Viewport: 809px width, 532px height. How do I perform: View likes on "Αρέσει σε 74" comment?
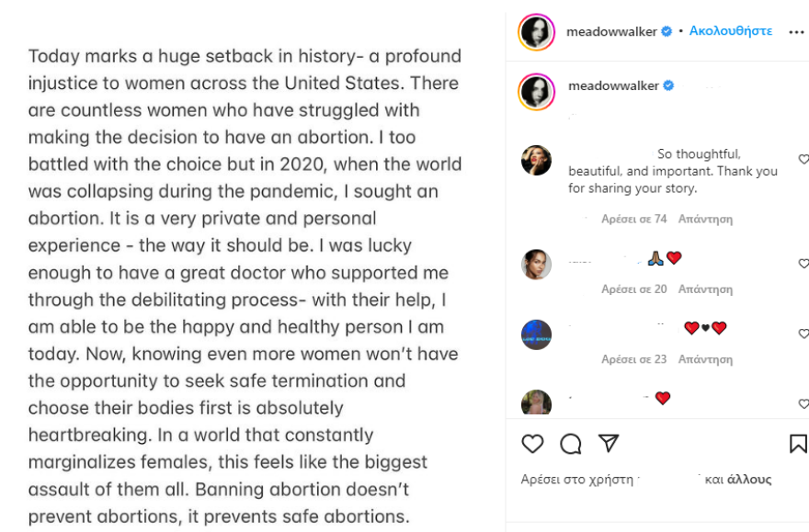pyautogui.click(x=633, y=220)
